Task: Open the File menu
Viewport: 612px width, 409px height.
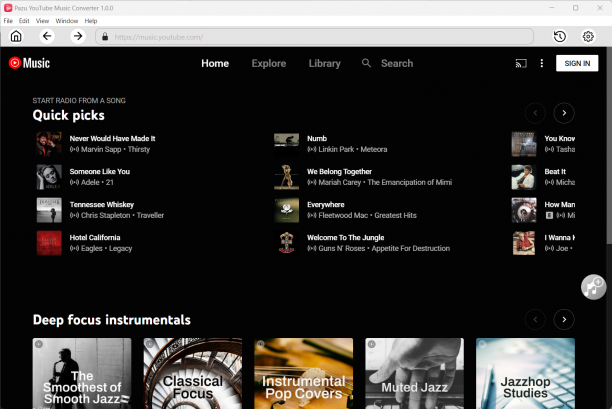Action: [8, 21]
